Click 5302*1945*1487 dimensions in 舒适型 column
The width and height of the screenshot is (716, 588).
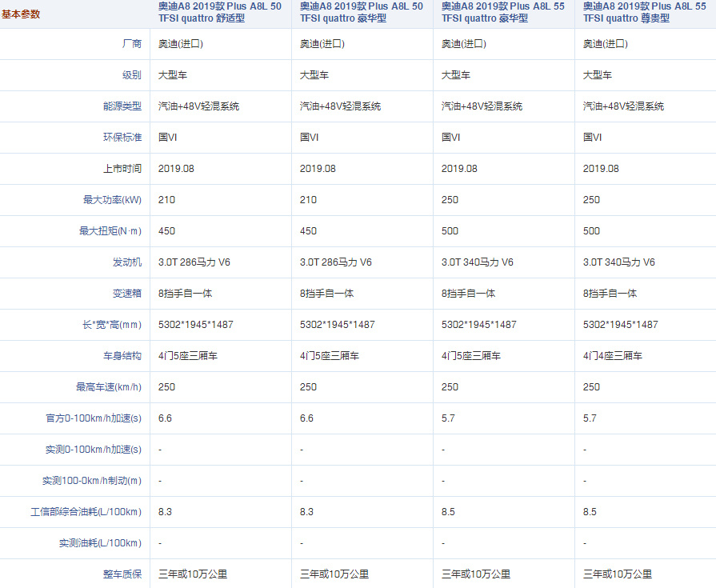pos(196,325)
